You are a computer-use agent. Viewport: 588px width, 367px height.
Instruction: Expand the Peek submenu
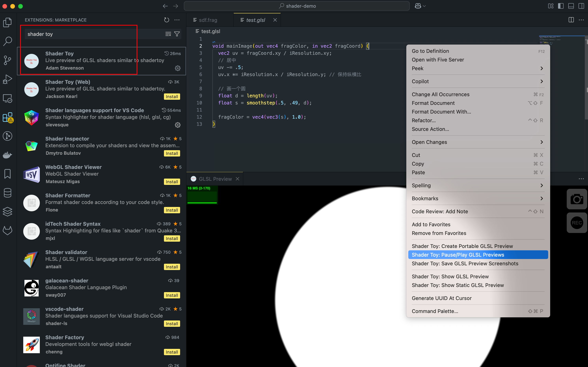(478, 68)
